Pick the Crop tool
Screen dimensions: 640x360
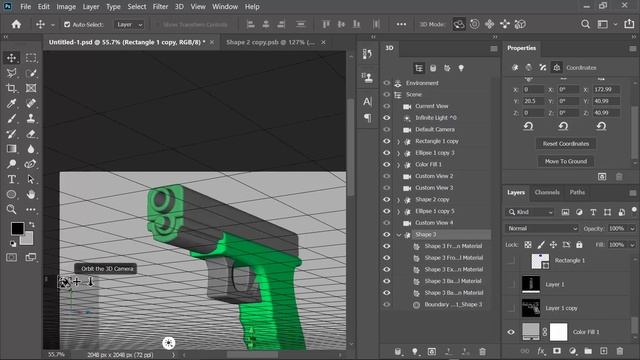11,88
